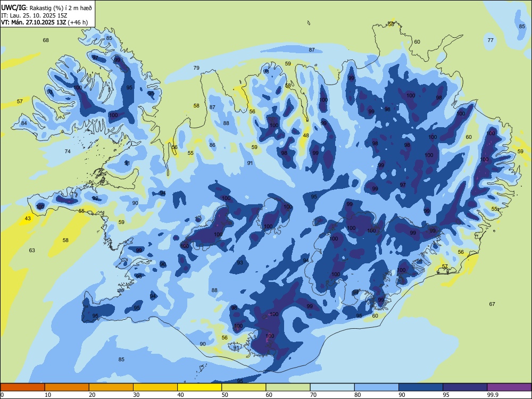The height and width of the screenshot is (399, 532).
Task: Click the '43' humidity value on the map
Action: click(x=28, y=219)
